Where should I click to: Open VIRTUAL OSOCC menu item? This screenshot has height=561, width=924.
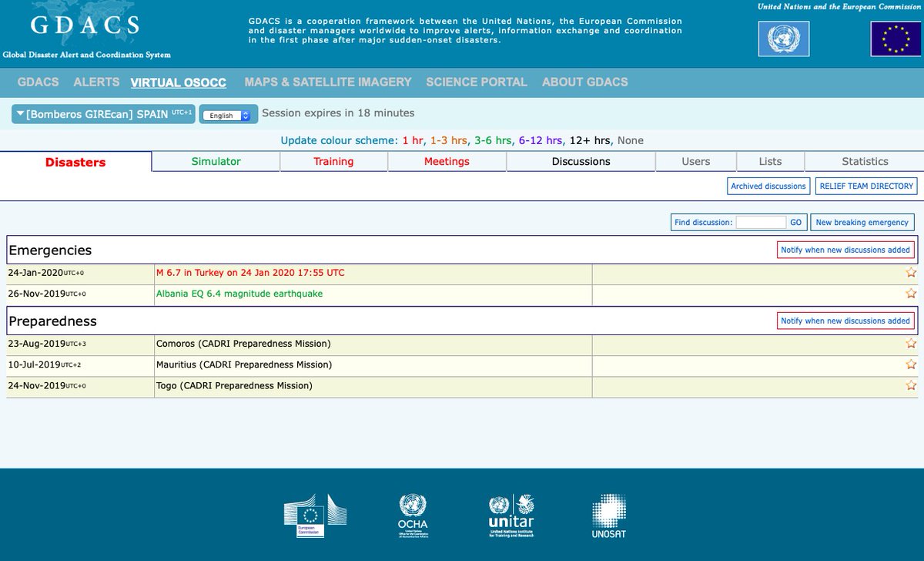pyautogui.click(x=179, y=82)
